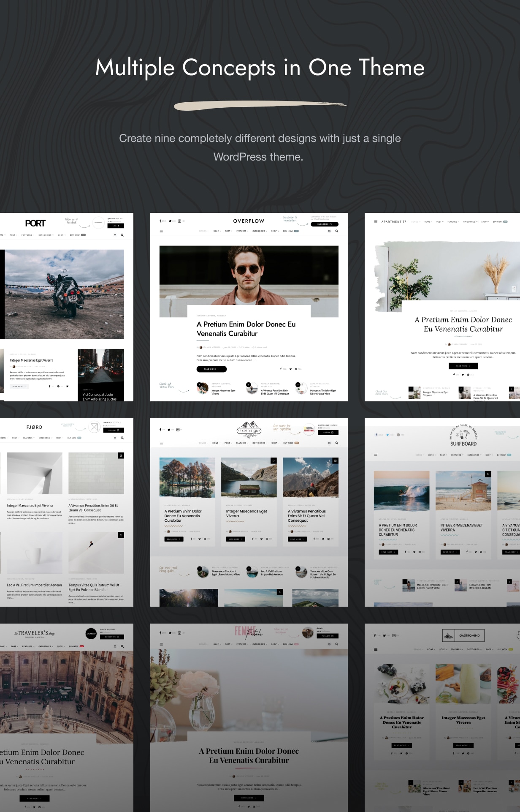Click the Follow button in the Expedition header
This screenshot has width=520, height=812.
point(328,433)
